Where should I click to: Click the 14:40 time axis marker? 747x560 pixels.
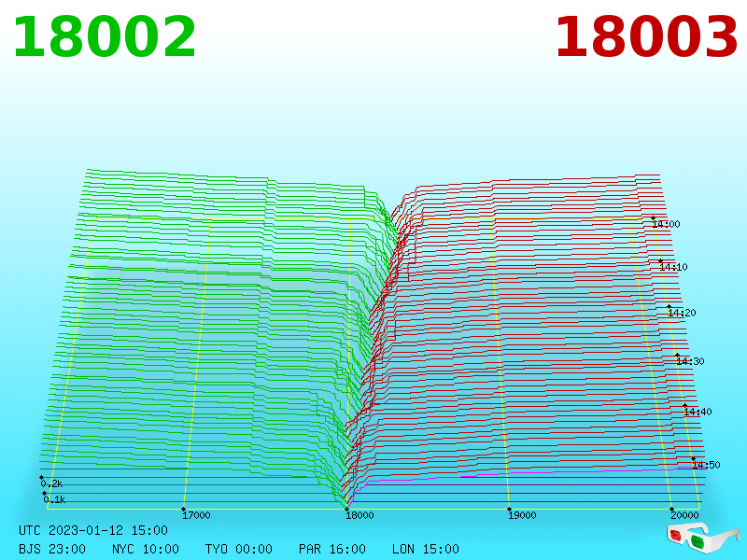click(x=698, y=412)
